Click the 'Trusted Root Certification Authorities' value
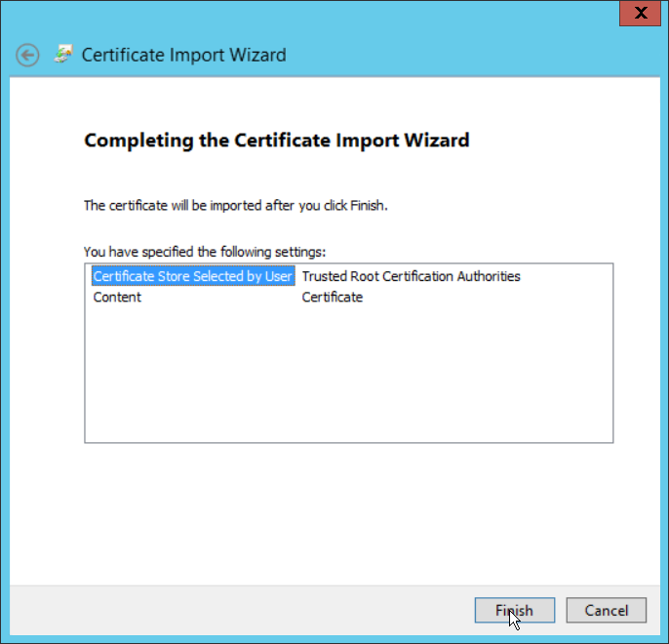The height and width of the screenshot is (644, 669). (x=411, y=276)
